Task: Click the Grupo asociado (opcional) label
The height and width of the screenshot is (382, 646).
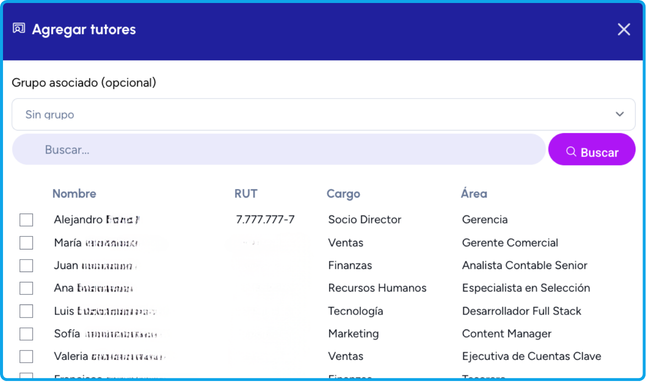Action: coord(84,83)
